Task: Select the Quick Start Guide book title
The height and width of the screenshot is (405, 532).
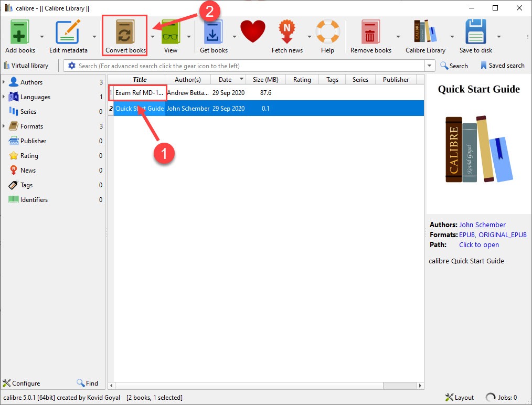Action: click(140, 109)
